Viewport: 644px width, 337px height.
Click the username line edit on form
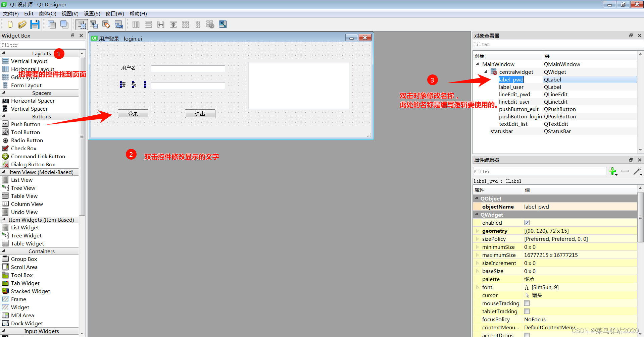pos(188,69)
